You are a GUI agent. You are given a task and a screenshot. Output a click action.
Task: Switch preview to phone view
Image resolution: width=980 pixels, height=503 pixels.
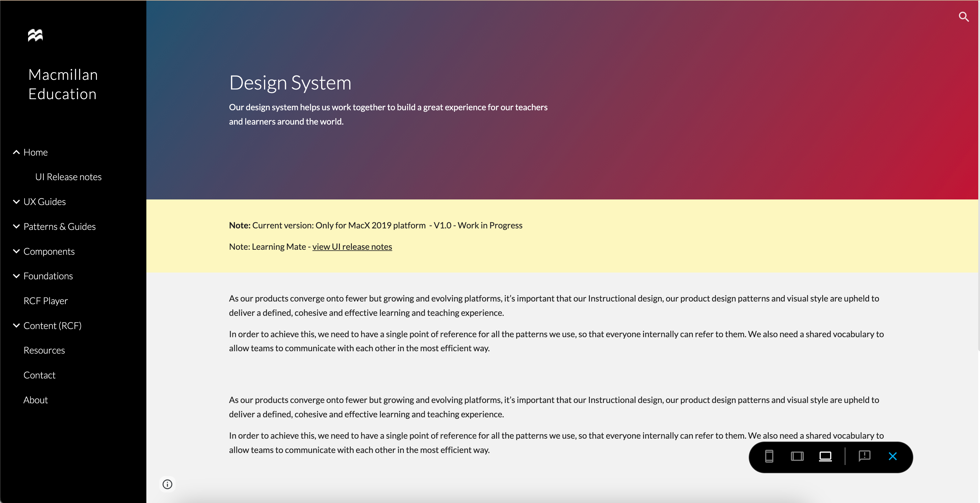pos(769,456)
